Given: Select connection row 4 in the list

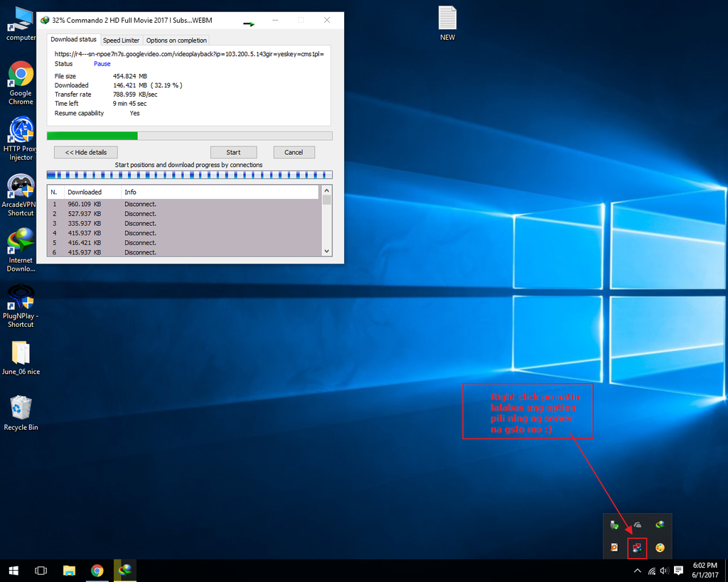Looking at the screenshot, I should (184, 234).
